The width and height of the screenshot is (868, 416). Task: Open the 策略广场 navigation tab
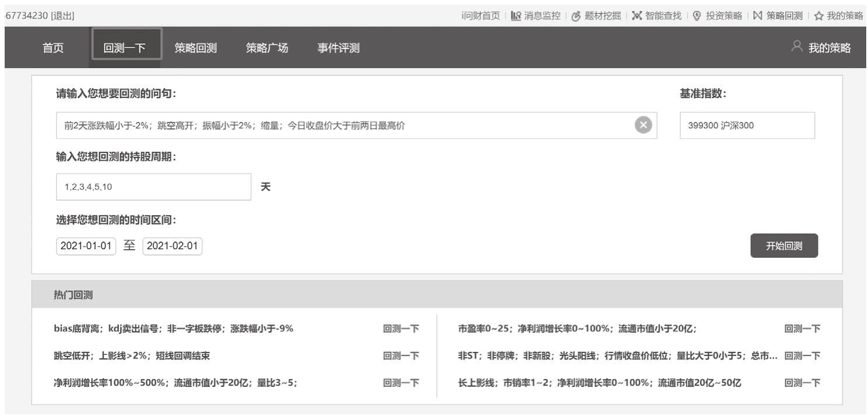tap(267, 48)
